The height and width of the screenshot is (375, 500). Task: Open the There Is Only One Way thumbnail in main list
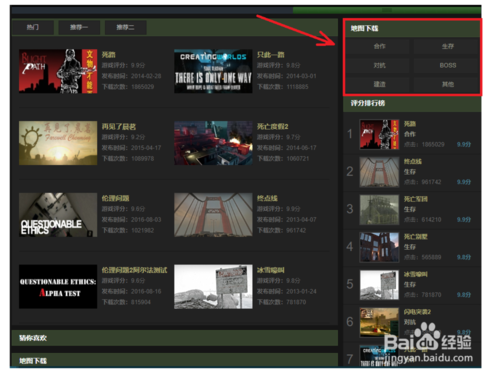[213, 71]
